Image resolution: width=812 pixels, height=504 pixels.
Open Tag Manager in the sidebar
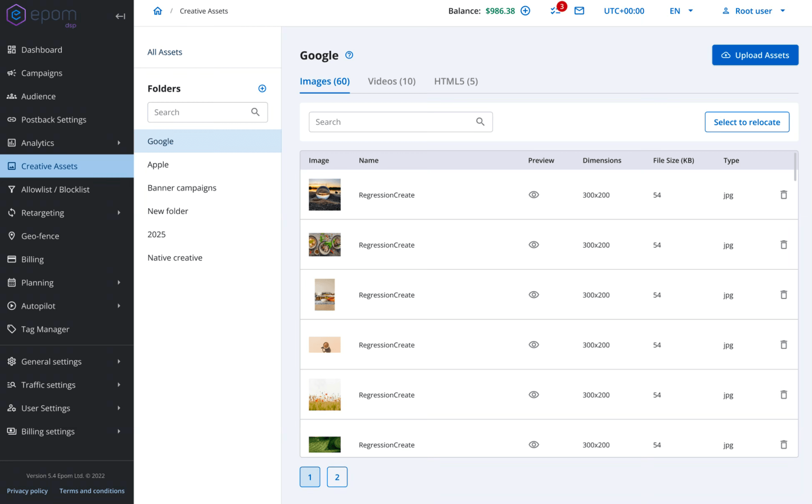pyautogui.click(x=67, y=329)
